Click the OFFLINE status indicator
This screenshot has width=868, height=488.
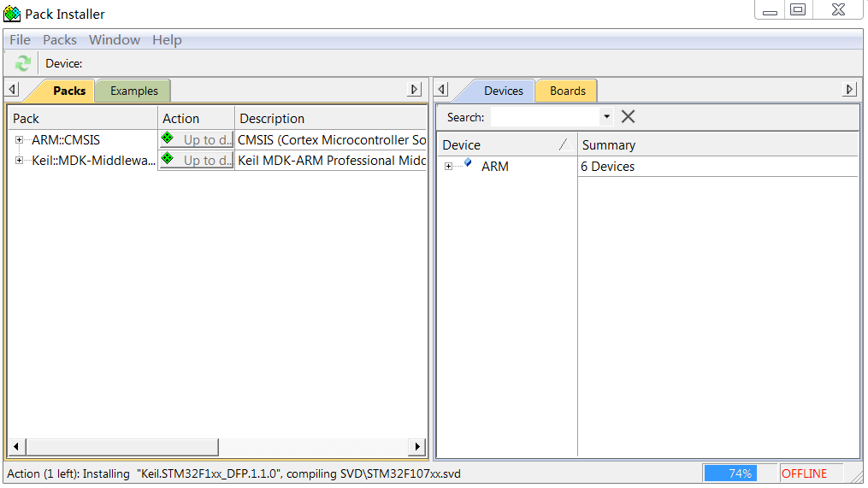point(804,473)
